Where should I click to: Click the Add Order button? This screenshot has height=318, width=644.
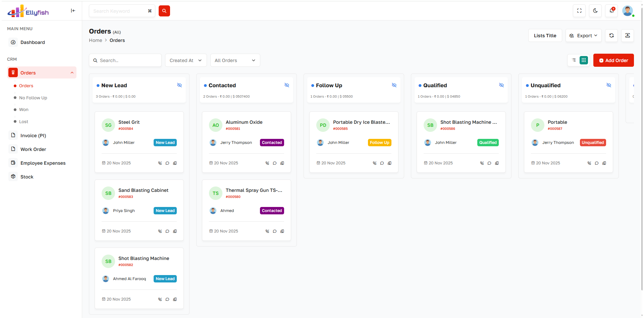point(613,60)
